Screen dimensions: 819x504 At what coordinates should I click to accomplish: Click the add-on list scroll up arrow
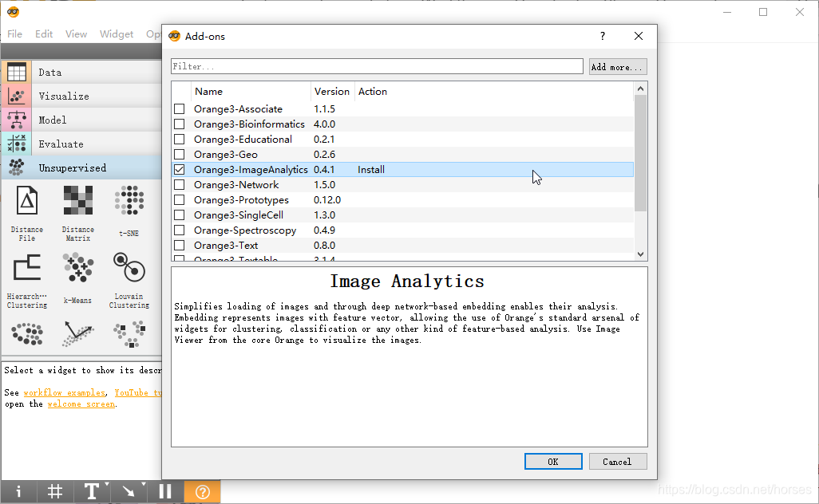pyautogui.click(x=641, y=89)
